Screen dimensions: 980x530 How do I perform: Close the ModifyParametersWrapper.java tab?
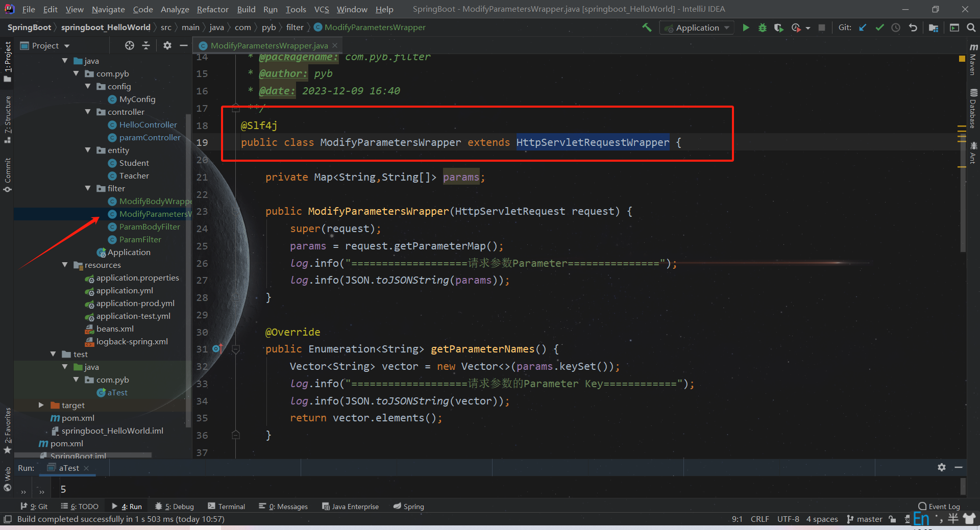pyautogui.click(x=335, y=45)
